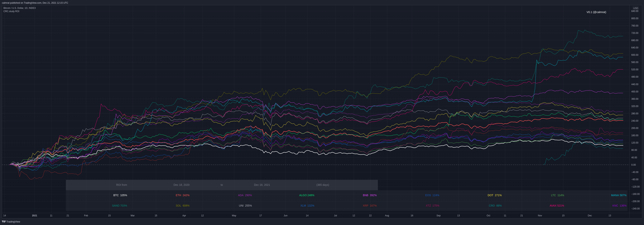Select the BNB 392% table entry
This screenshot has height=225, width=644.
click(369, 195)
